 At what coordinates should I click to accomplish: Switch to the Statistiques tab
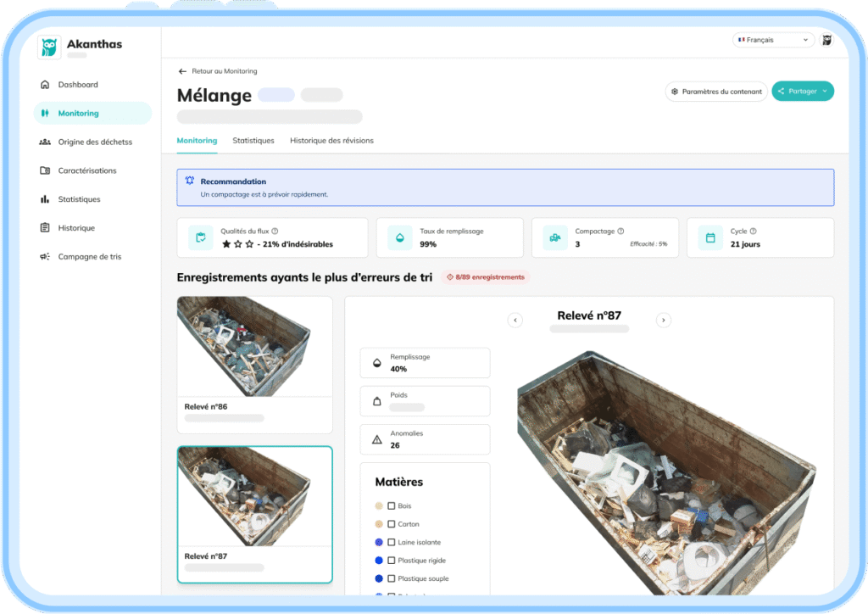(x=253, y=141)
